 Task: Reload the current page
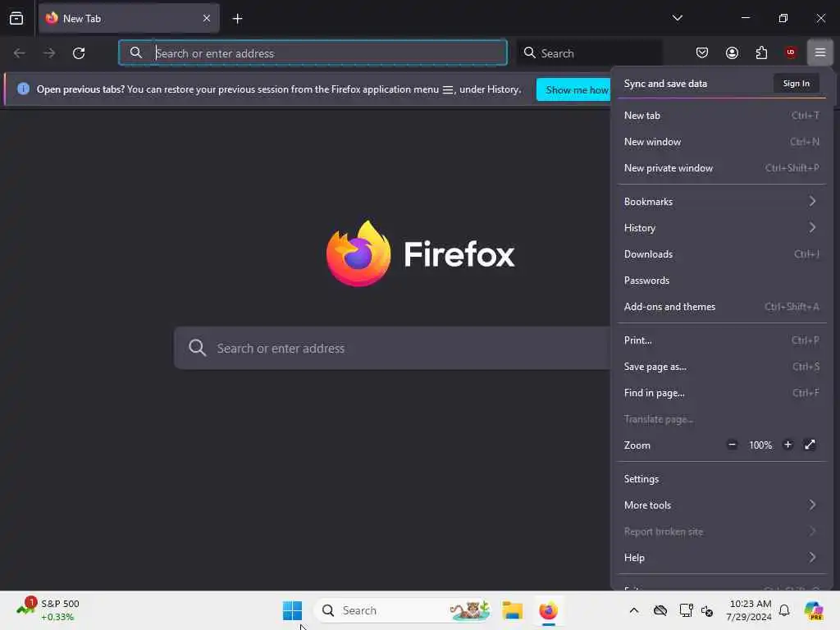[79, 53]
